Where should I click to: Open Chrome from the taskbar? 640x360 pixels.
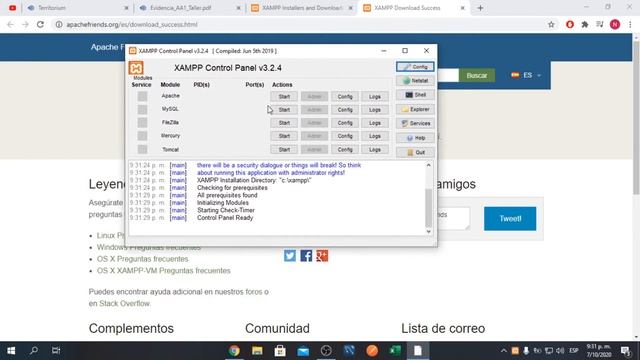(234, 351)
